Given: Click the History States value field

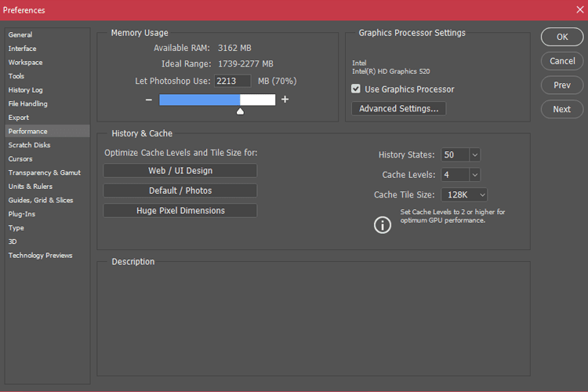Looking at the screenshot, I should (456, 155).
